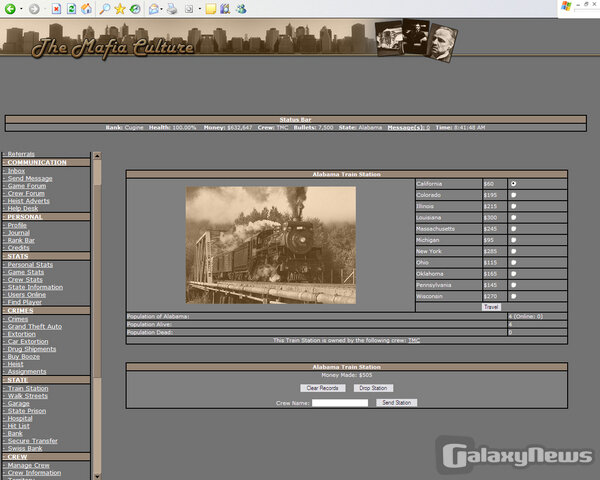This screenshot has width=600, height=480.
Task: Click the Mail envelope icon in toolbar
Action: (x=153, y=9)
